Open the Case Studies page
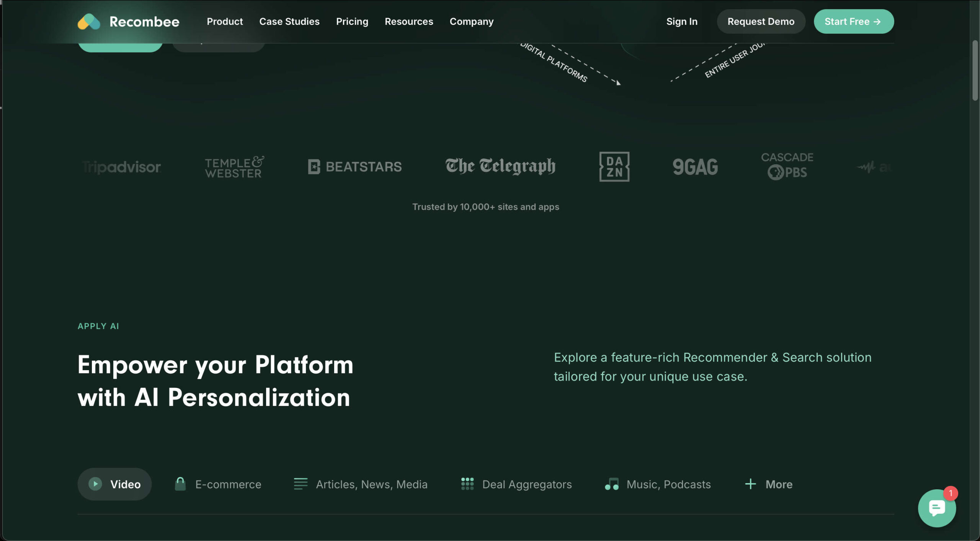 (289, 21)
